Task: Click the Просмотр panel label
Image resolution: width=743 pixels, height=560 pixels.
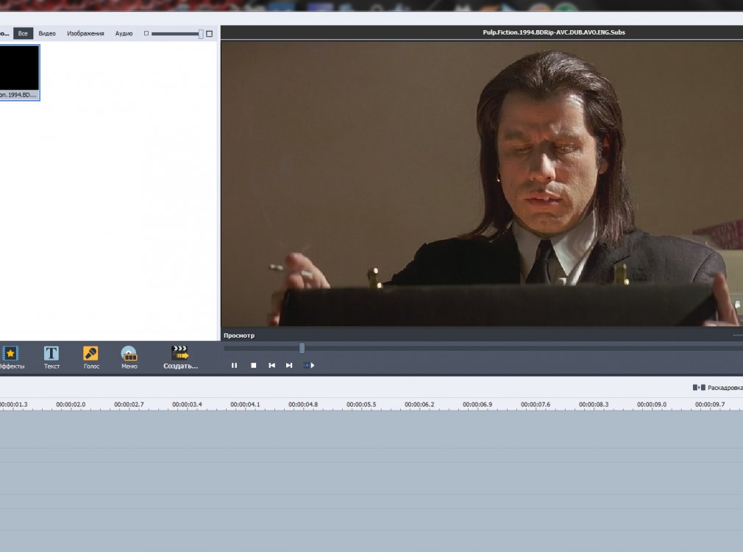Action: [239, 336]
